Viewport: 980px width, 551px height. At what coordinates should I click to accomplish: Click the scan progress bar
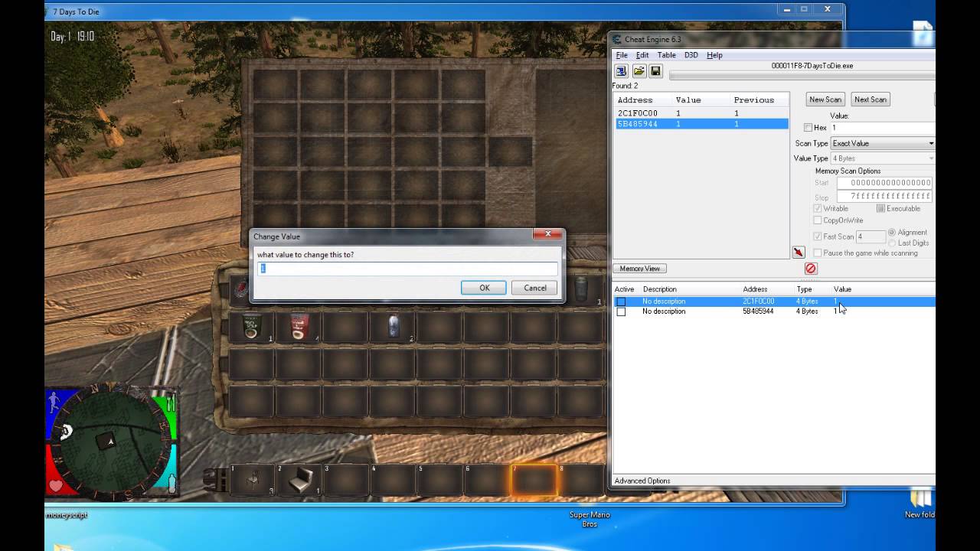click(x=802, y=75)
